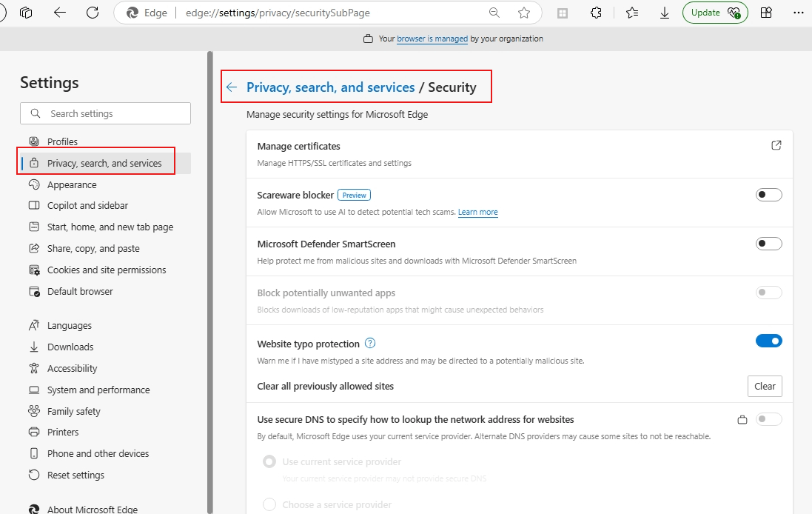Click the Search settings field
This screenshot has height=514, width=812.
[x=106, y=113]
